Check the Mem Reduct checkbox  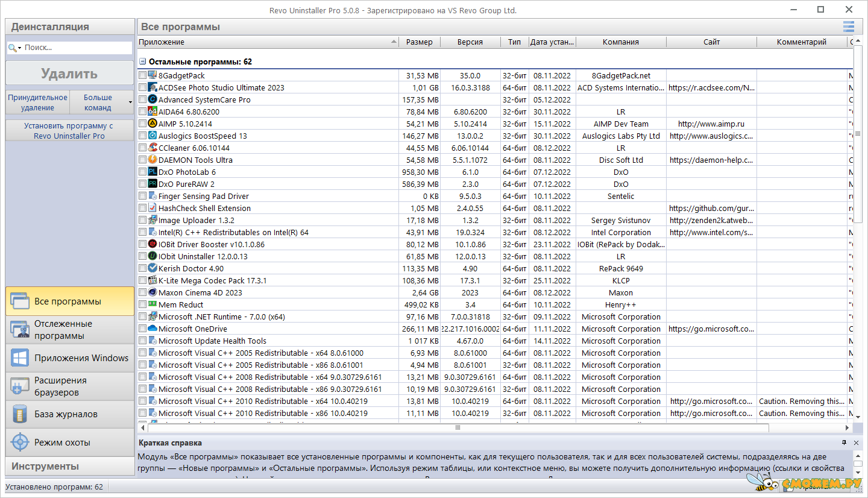click(142, 304)
